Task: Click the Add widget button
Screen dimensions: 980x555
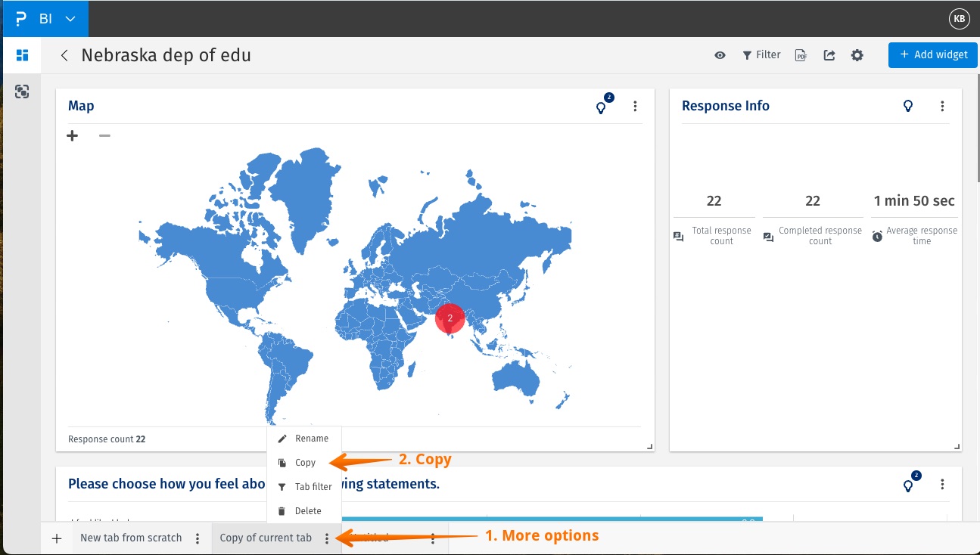Action: (x=933, y=55)
